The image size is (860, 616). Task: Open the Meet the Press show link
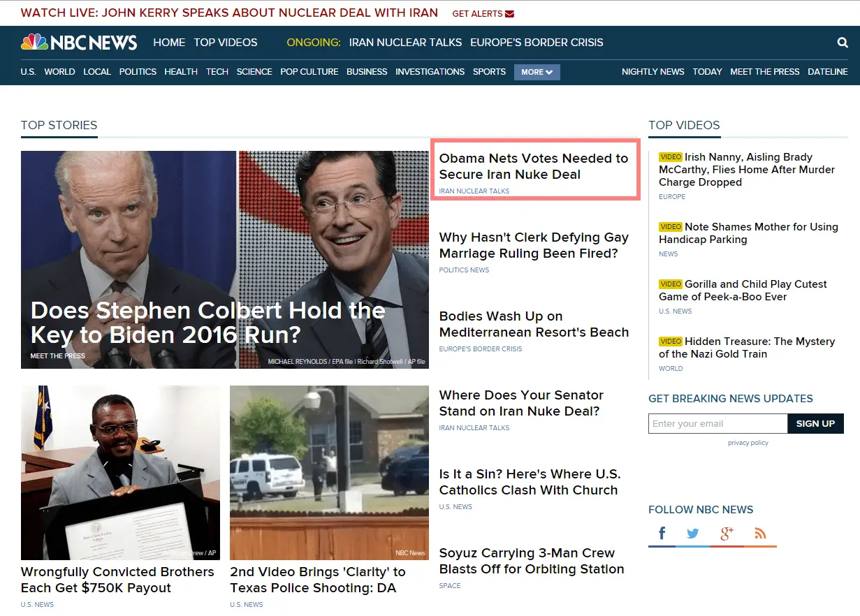point(765,72)
